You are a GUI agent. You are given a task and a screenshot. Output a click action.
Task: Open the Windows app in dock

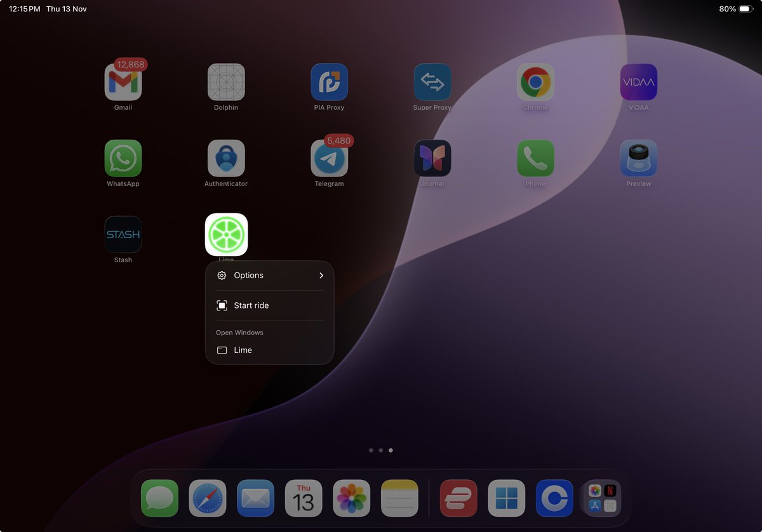[x=507, y=498]
